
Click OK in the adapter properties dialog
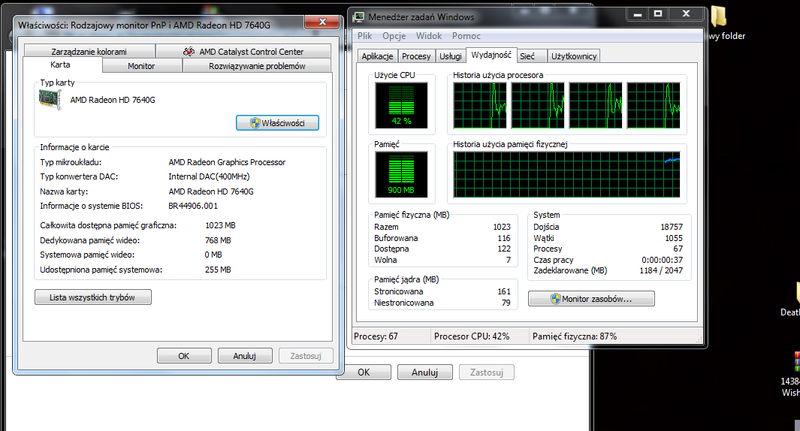pyautogui.click(x=184, y=356)
